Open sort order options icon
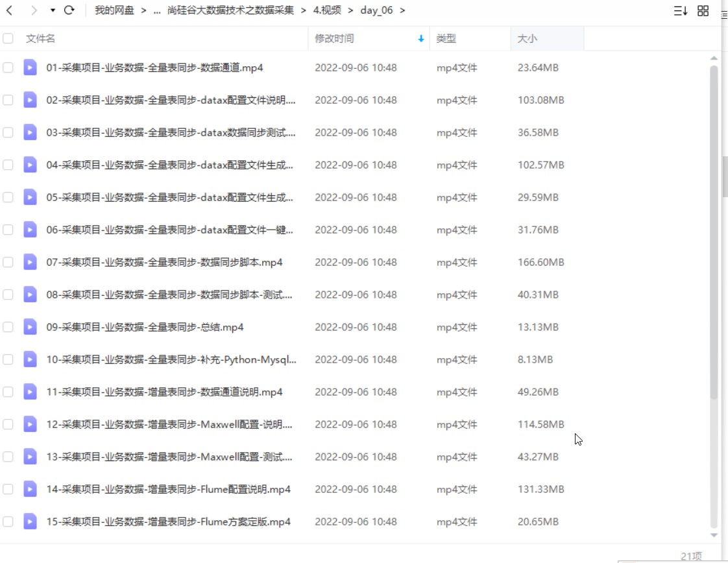This screenshot has width=728, height=563. 680,10
